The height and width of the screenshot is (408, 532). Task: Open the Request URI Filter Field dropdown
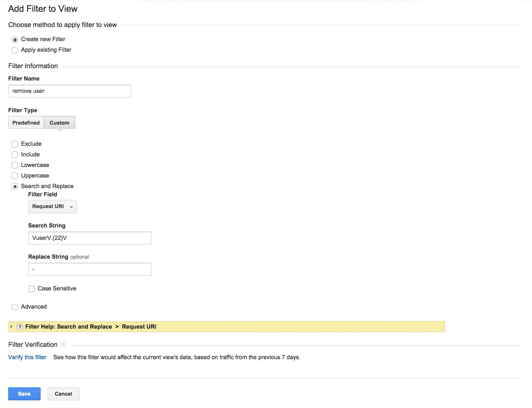[52, 206]
